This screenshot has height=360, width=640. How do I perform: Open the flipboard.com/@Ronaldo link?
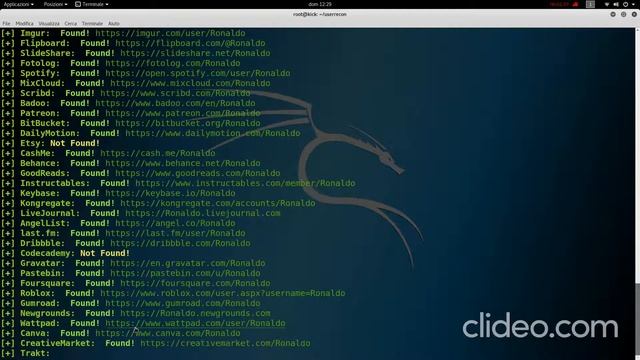click(x=190, y=43)
